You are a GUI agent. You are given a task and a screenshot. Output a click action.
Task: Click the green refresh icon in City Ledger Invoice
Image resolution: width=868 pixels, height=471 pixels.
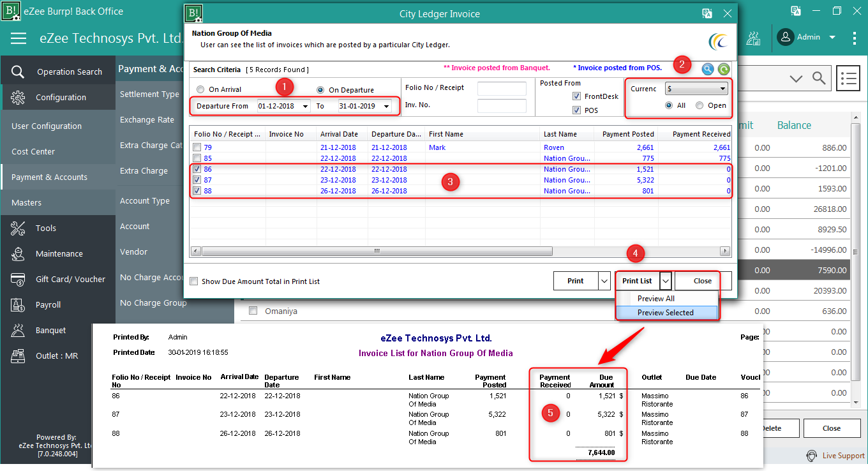(723, 69)
